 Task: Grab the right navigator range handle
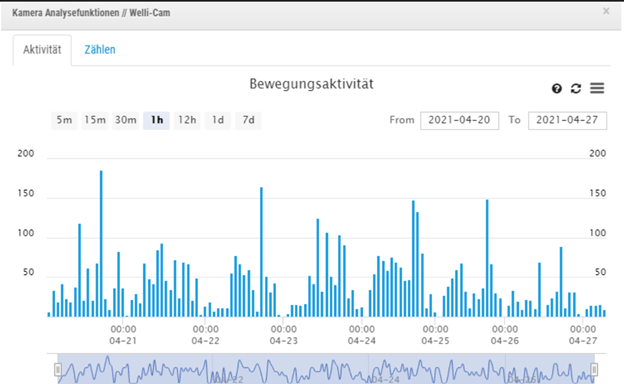point(594,370)
